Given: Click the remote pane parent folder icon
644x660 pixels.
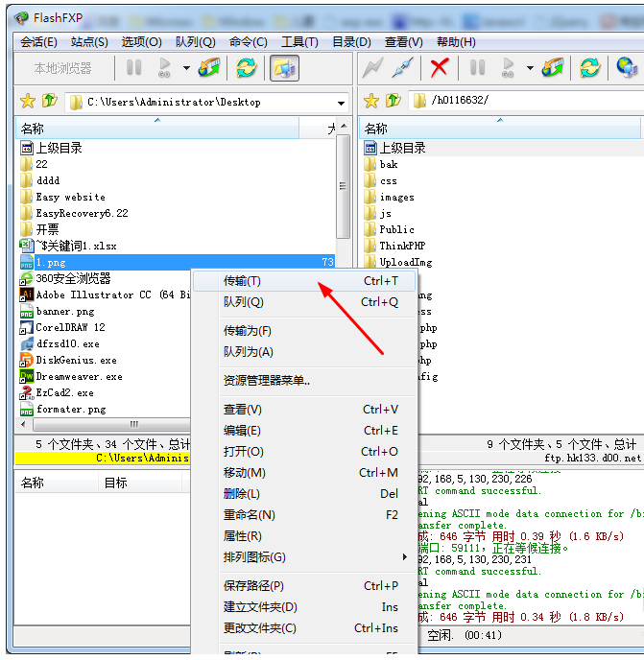Looking at the screenshot, I should coord(394,101).
